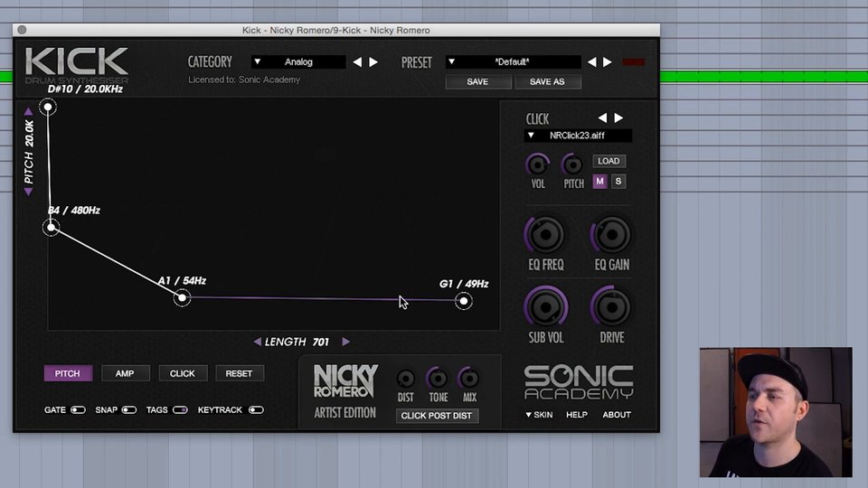Load next click sample with right arrow
868x488 pixels.
pyautogui.click(x=618, y=117)
